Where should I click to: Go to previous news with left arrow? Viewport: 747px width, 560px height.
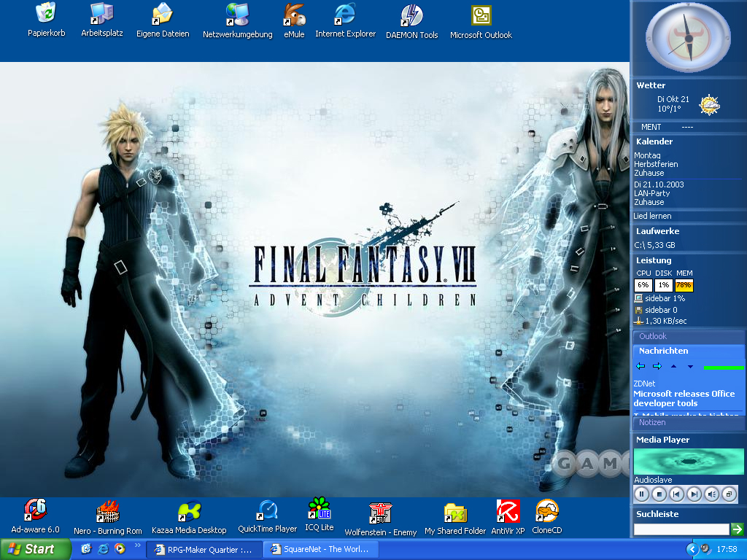640,366
